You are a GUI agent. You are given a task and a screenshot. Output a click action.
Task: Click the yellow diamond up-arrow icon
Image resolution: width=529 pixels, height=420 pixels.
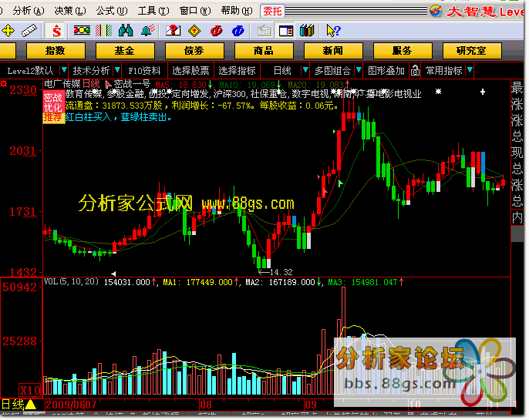(x=194, y=31)
